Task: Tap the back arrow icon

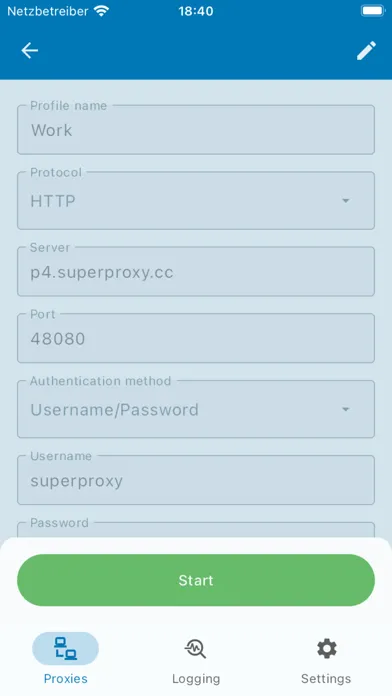Action: [30, 51]
